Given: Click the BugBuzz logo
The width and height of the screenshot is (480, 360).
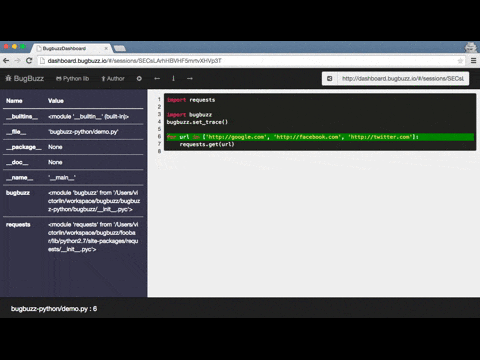Looking at the screenshot, I should pos(25,79).
